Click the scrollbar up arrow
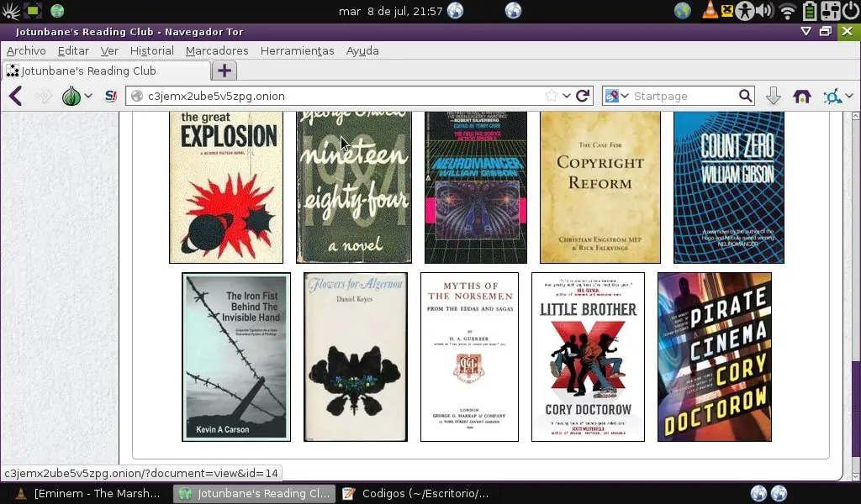This screenshot has width=861, height=504. click(x=855, y=116)
